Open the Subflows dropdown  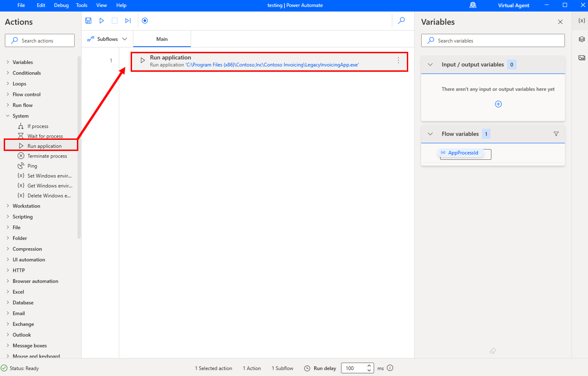(107, 39)
